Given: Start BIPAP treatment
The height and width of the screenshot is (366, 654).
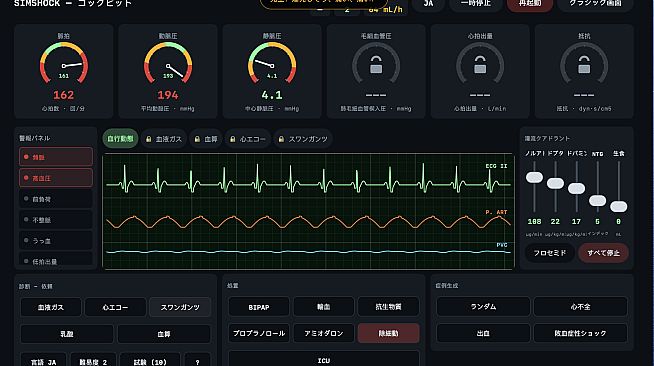Looking at the screenshot, I should [x=259, y=307].
